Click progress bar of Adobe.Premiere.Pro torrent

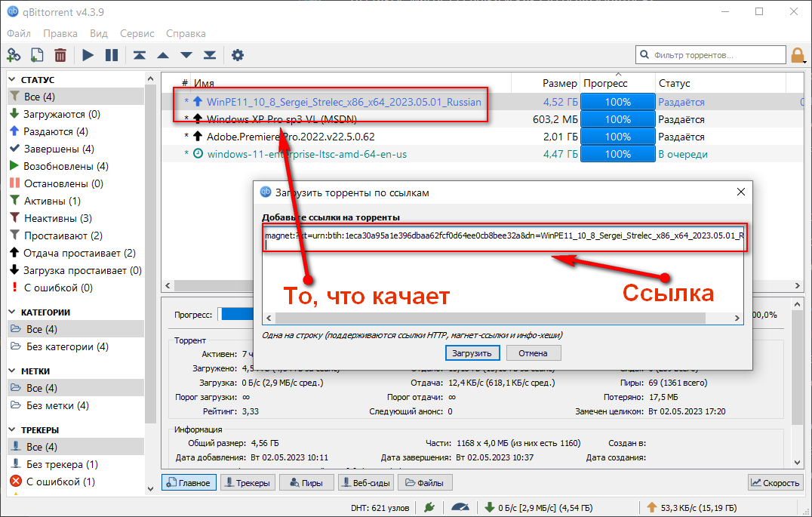click(618, 137)
